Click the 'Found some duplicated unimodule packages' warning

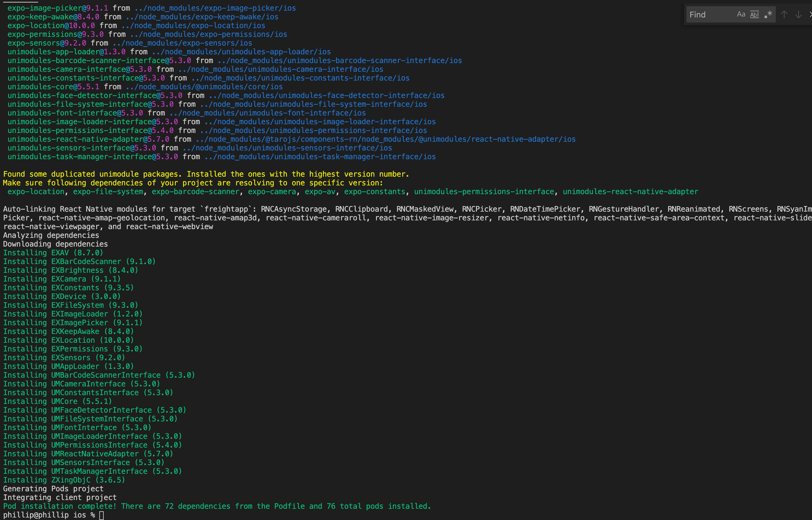tap(206, 174)
